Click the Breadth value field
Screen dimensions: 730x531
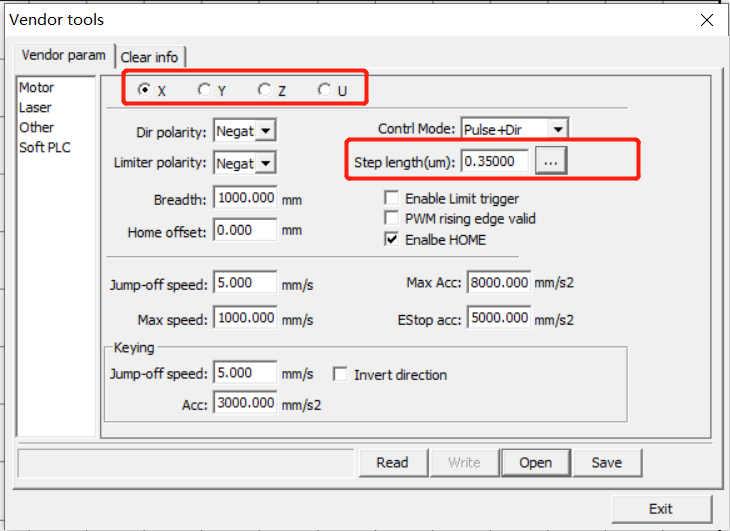[x=245, y=198]
